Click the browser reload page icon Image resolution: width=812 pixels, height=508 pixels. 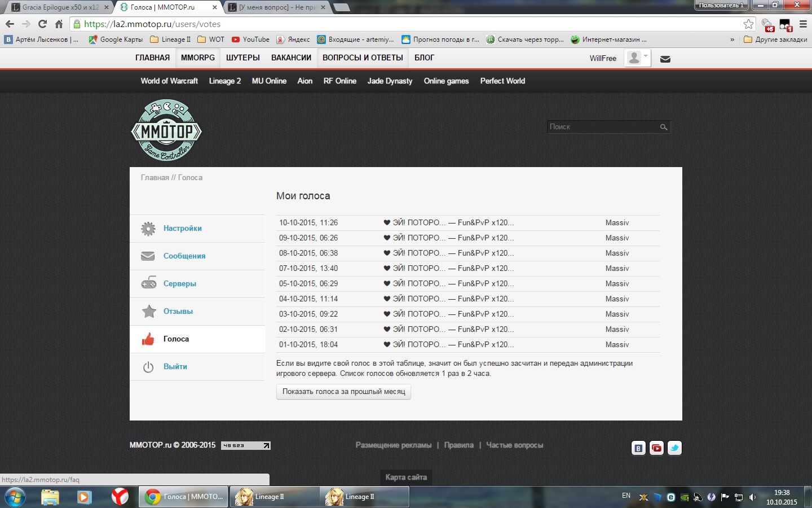click(x=42, y=24)
